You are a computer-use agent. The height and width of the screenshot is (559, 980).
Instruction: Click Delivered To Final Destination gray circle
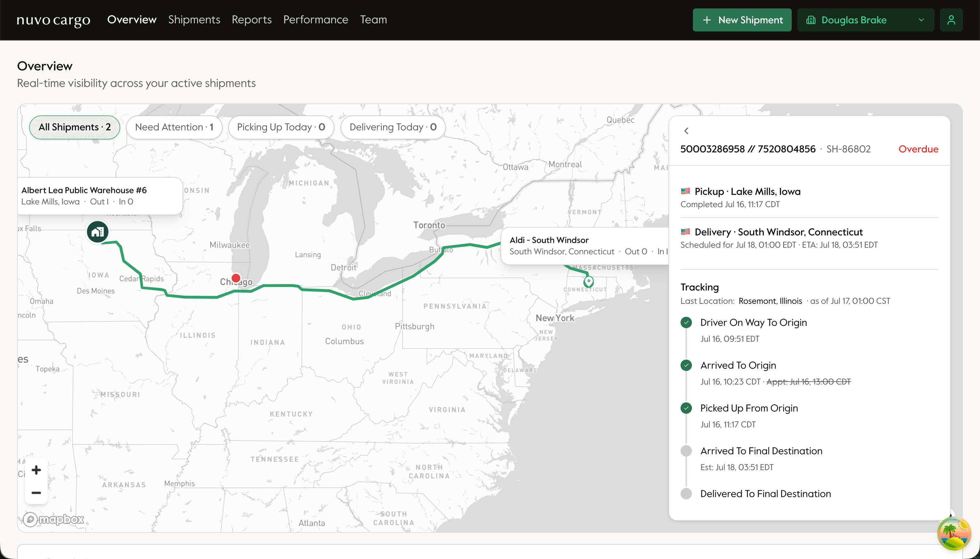pos(686,494)
